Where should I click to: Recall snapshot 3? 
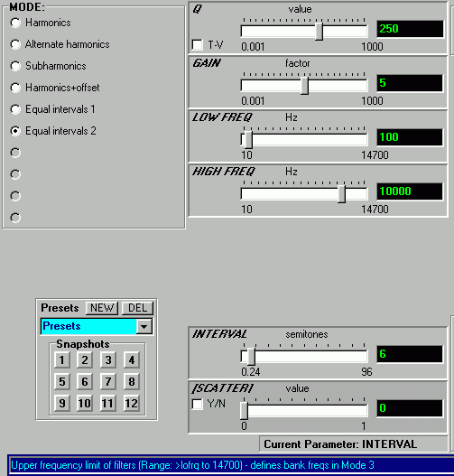point(108,360)
